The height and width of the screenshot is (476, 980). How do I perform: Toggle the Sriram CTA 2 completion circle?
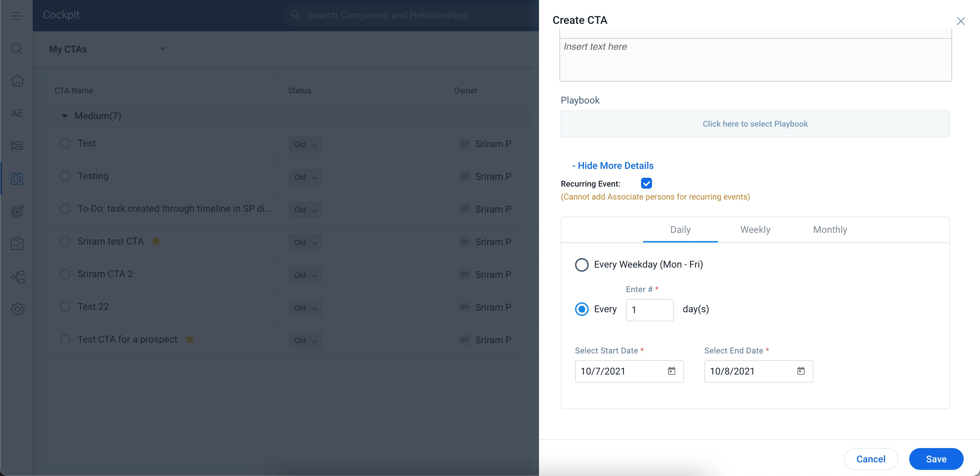(65, 274)
